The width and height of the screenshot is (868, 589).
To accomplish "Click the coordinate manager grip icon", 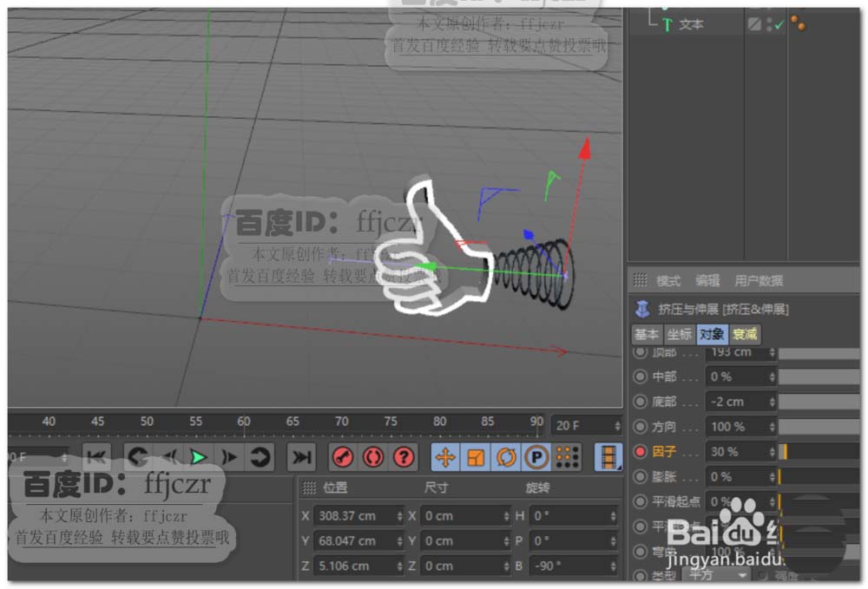I will (x=310, y=488).
